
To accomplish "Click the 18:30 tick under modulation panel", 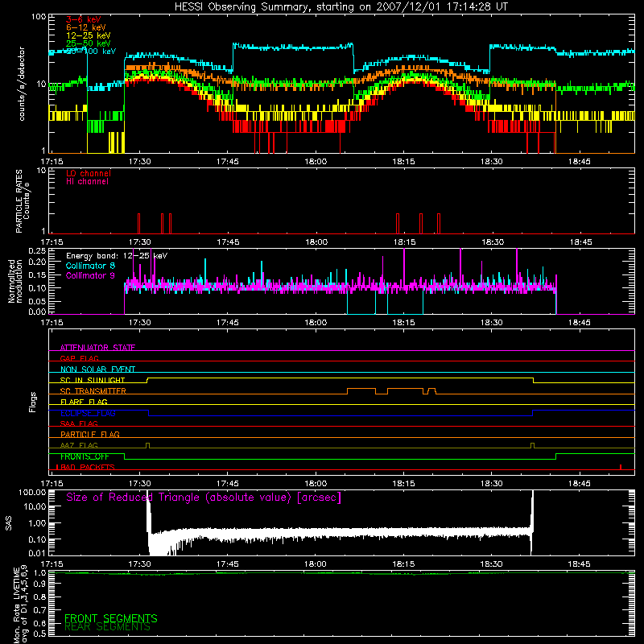I will click(491, 323).
